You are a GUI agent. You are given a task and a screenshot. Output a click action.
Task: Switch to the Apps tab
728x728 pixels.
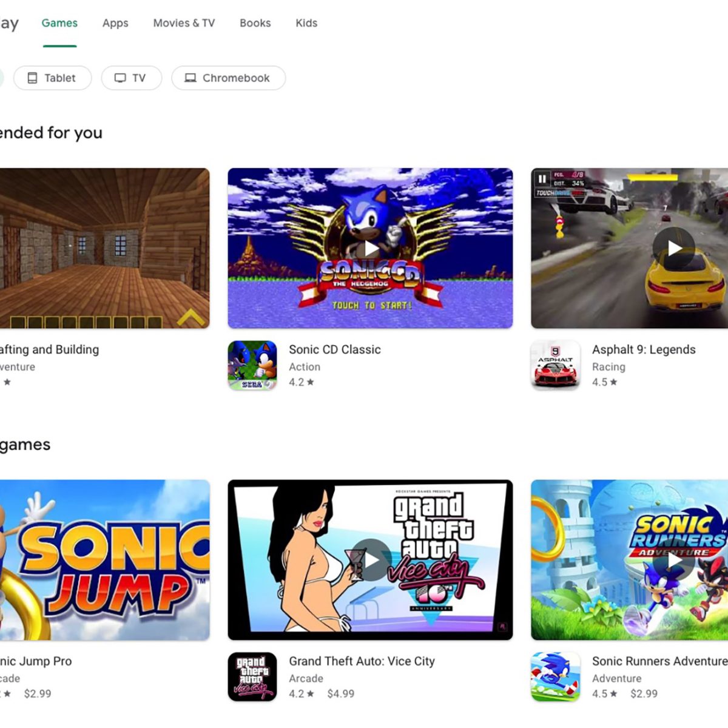[x=115, y=23]
